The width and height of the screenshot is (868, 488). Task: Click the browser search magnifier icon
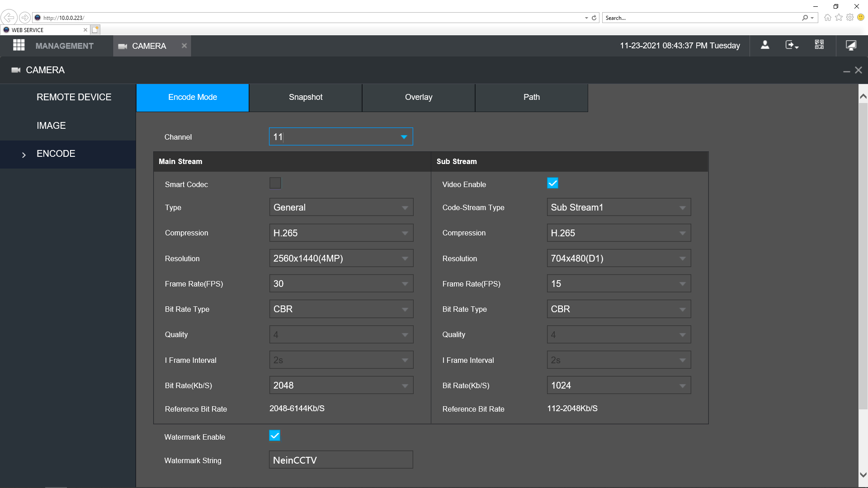point(805,18)
